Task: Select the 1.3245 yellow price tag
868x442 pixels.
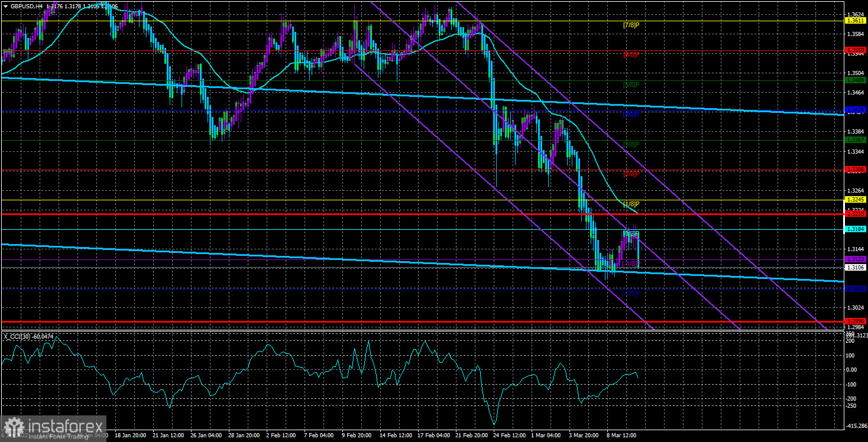Action: coord(856,200)
